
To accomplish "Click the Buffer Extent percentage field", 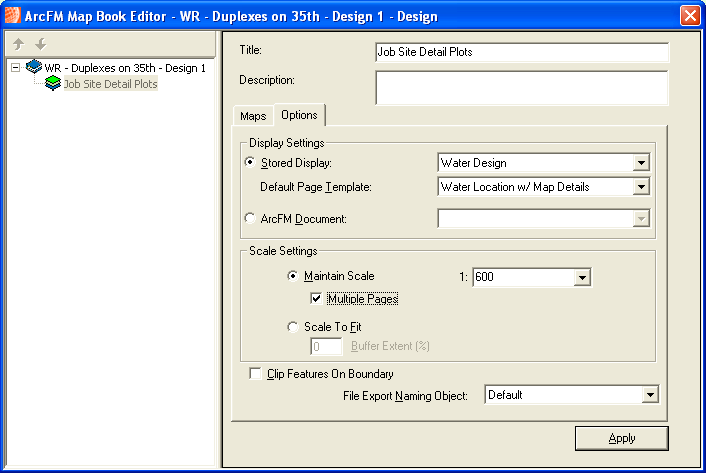I will click(x=326, y=347).
